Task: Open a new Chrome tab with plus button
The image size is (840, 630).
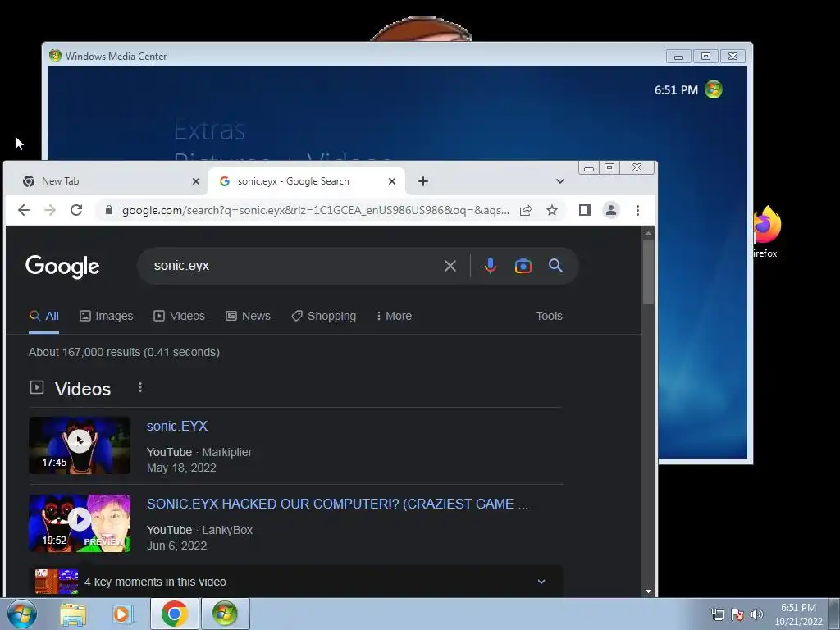Action: click(x=423, y=181)
